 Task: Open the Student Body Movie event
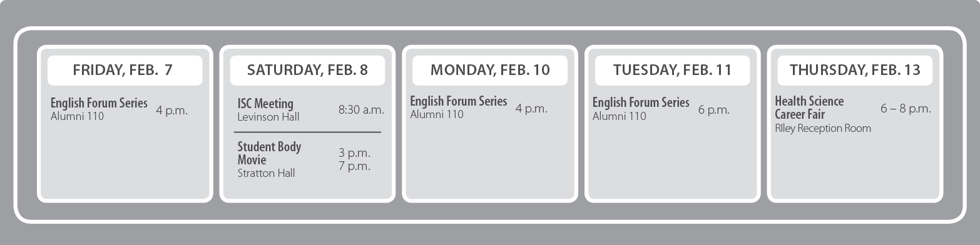tap(269, 153)
